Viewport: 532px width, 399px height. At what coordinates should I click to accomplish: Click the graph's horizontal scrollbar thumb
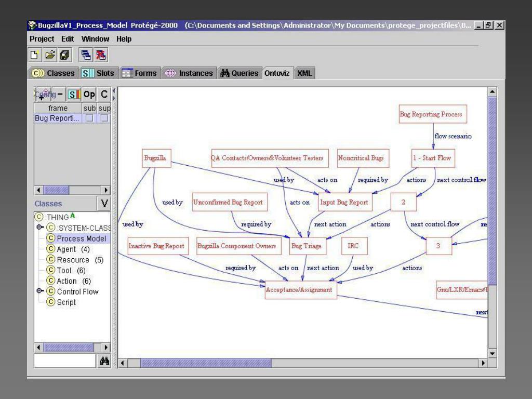click(206, 363)
